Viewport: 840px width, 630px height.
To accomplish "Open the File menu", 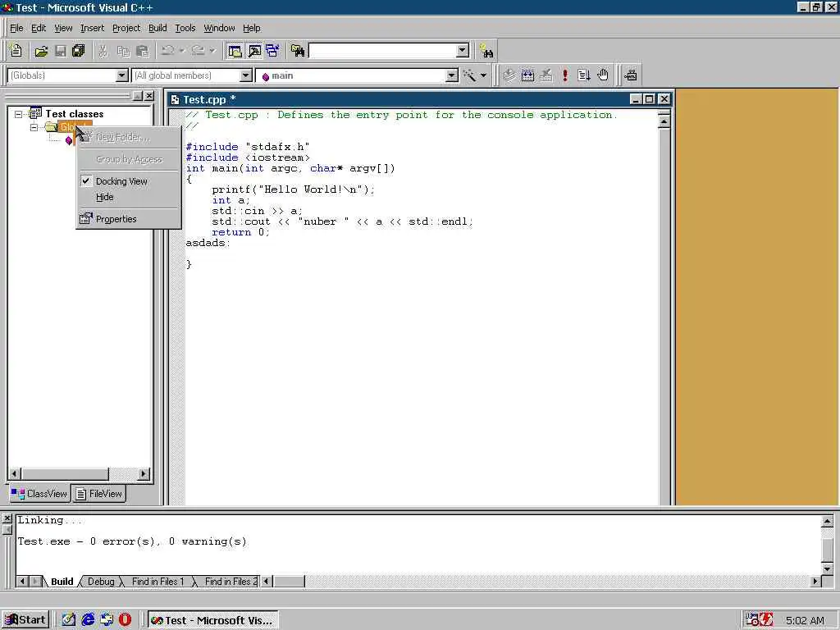I will coord(16,28).
